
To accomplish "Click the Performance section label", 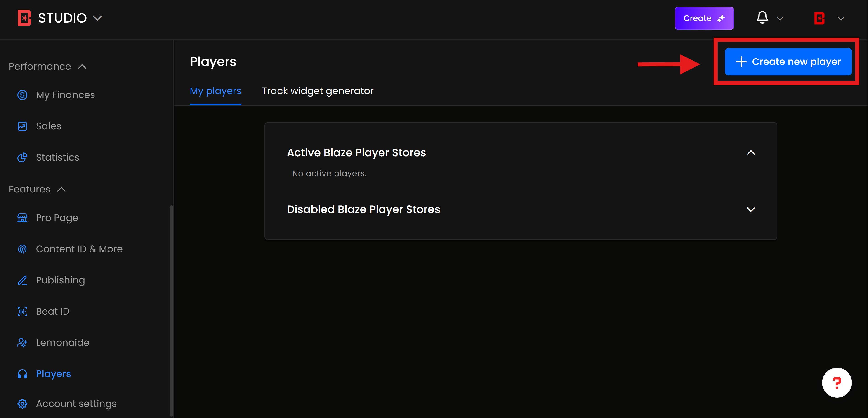I will [x=40, y=67].
